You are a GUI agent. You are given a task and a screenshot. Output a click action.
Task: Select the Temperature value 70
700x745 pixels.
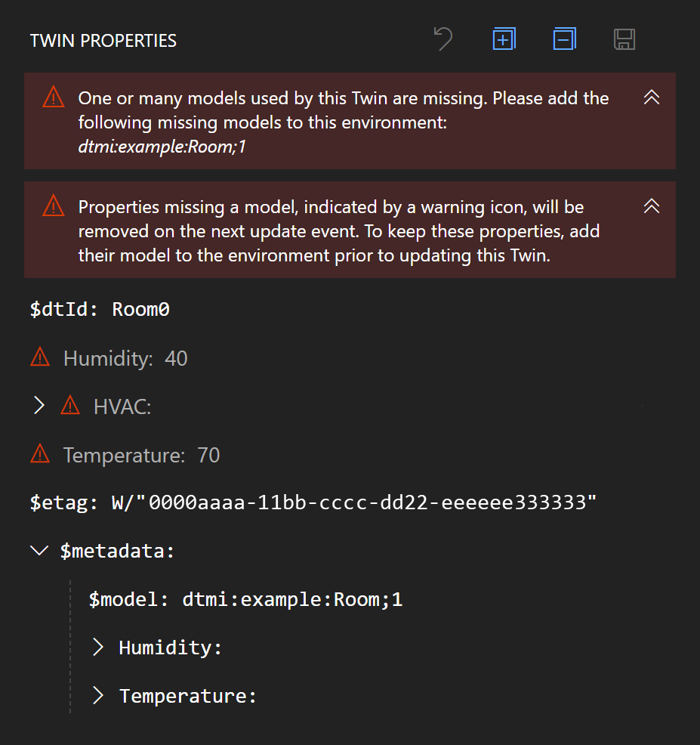click(x=208, y=455)
